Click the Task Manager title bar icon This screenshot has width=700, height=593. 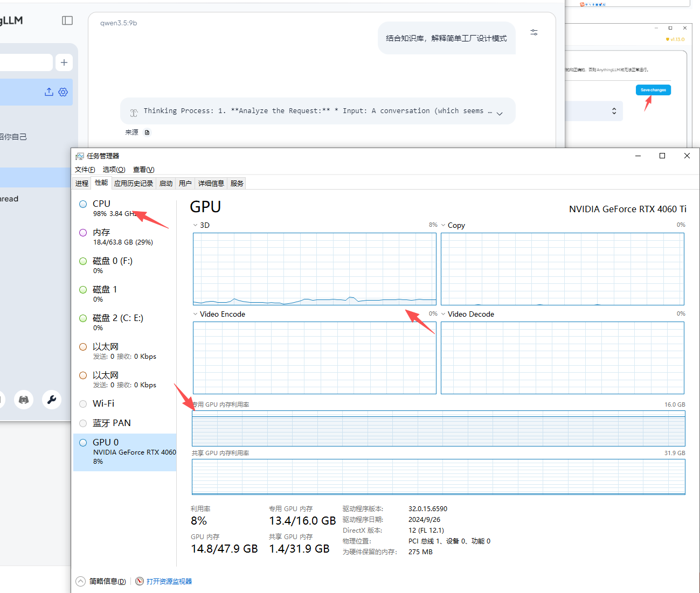[80, 156]
